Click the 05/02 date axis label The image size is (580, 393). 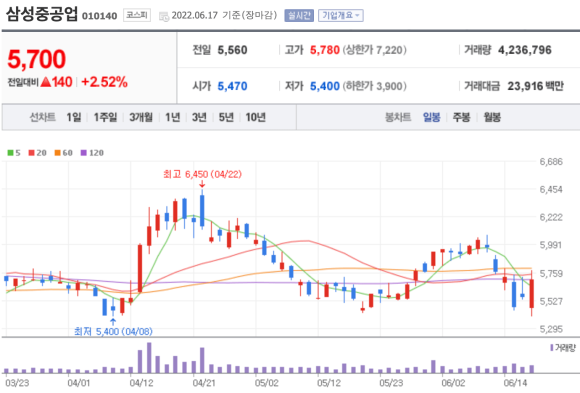click(266, 383)
